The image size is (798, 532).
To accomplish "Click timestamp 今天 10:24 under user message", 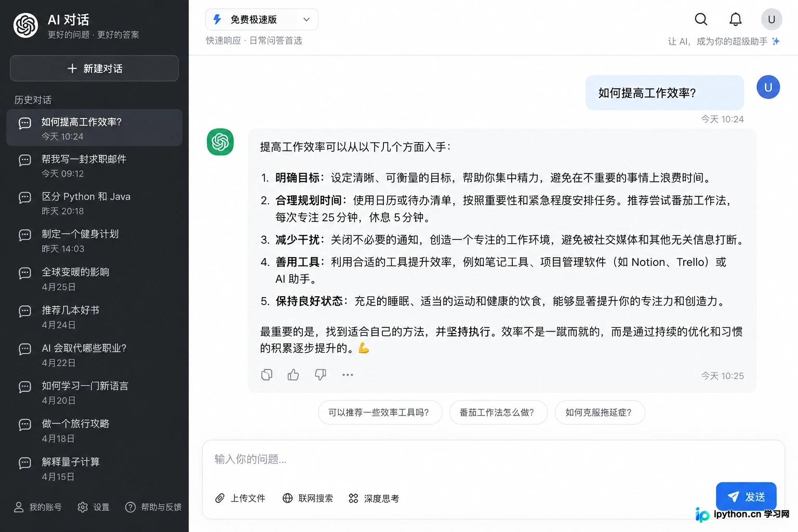I will [x=722, y=119].
